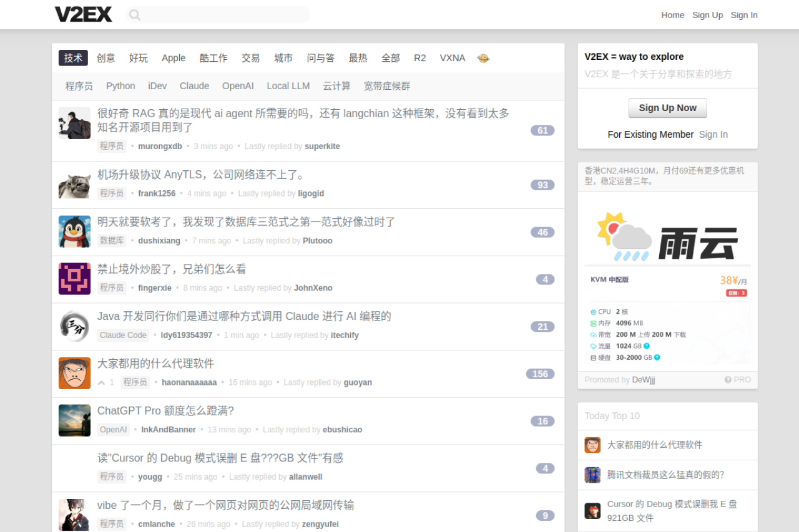Open Top 10 item 腾讯文档裁员这么猛真的假的?

665,475
